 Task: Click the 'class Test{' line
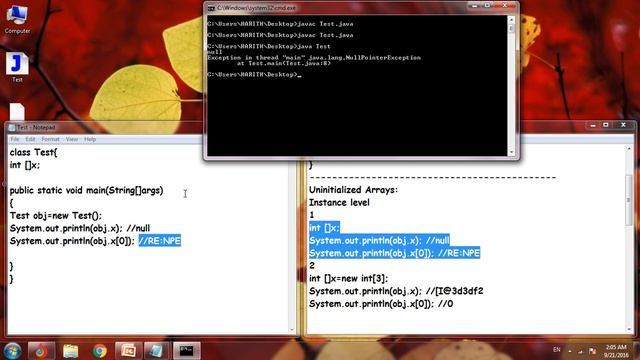click(33, 153)
